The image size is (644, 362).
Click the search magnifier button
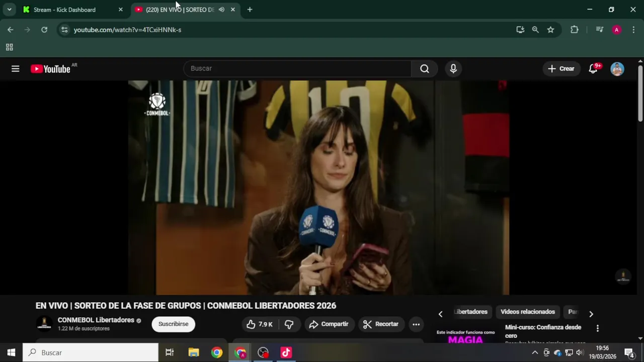coord(425,69)
